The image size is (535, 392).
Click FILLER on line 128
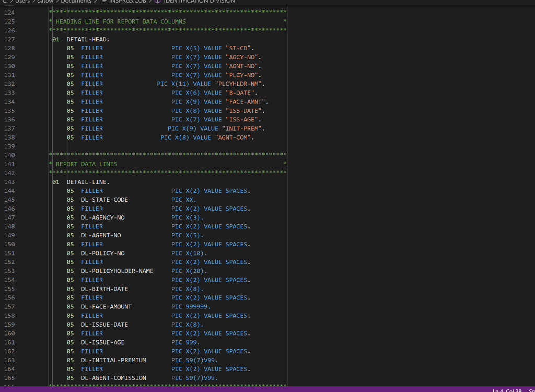tap(92, 48)
